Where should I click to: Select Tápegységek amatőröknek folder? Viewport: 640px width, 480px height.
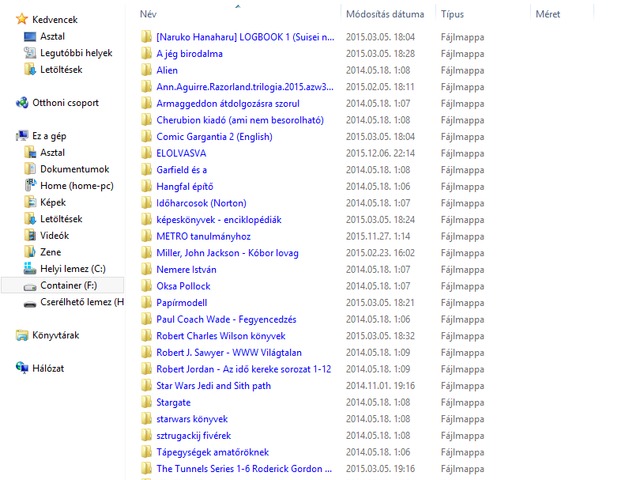click(213, 452)
